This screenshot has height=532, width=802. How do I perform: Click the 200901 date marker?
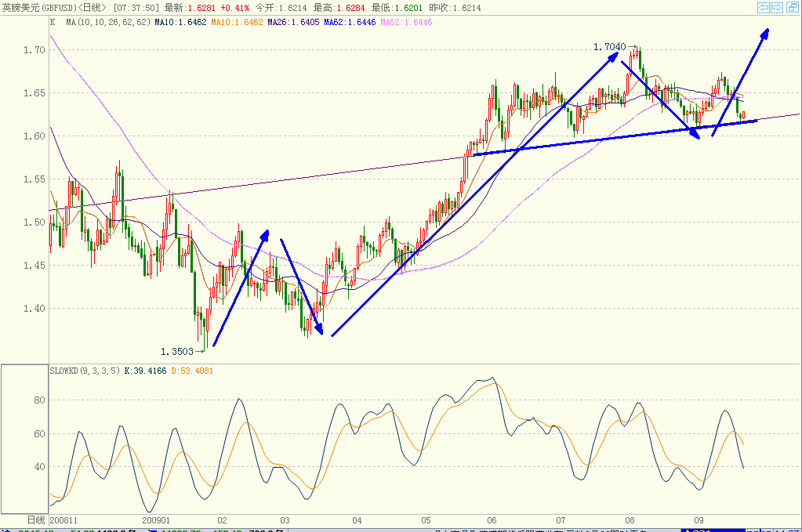click(x=156, y=520)
